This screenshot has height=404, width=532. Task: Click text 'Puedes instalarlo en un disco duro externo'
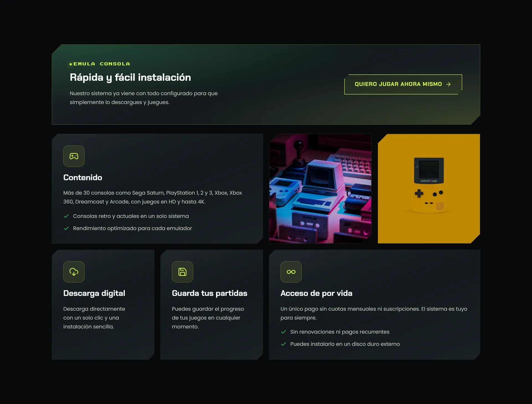click(x=345, y=344)
